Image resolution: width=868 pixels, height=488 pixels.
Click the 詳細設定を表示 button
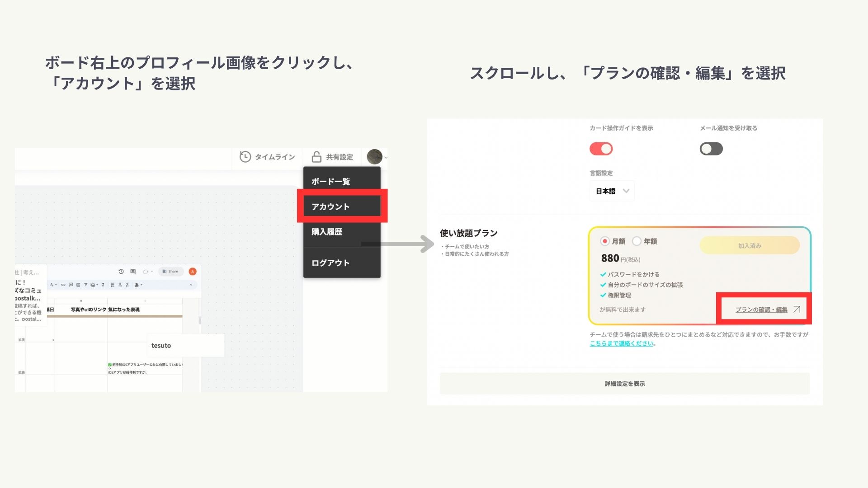(x=624, y=384)
